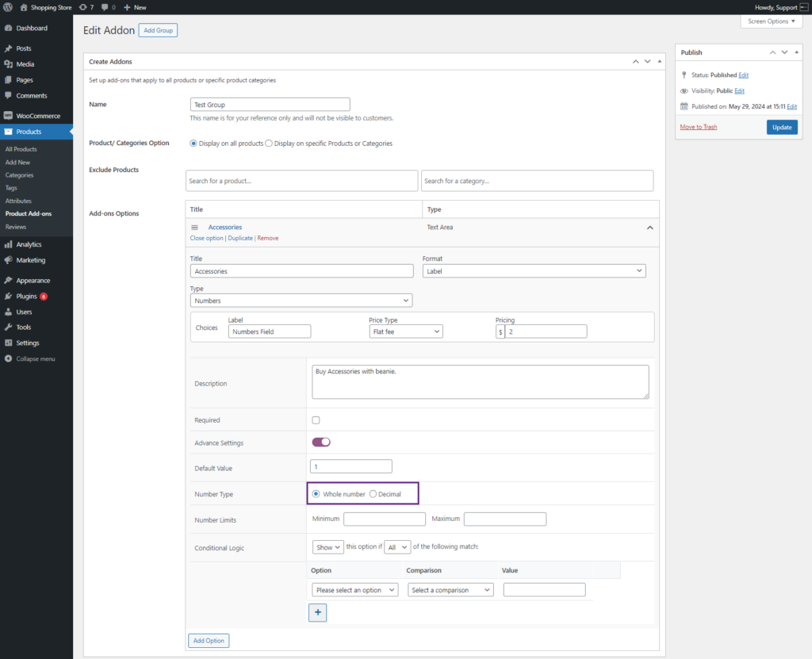Open the Price Type Flat fee dropdown
Screen dimensions: 812x659
(x=406, y=331)
